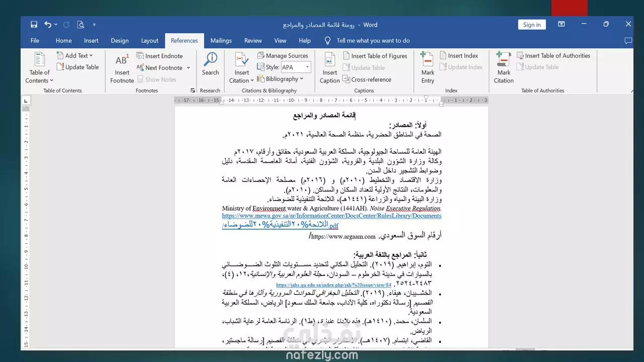Click the right indent marker on horizontal ruler
The image size is (644, 362).
click(x=441, y=104)
